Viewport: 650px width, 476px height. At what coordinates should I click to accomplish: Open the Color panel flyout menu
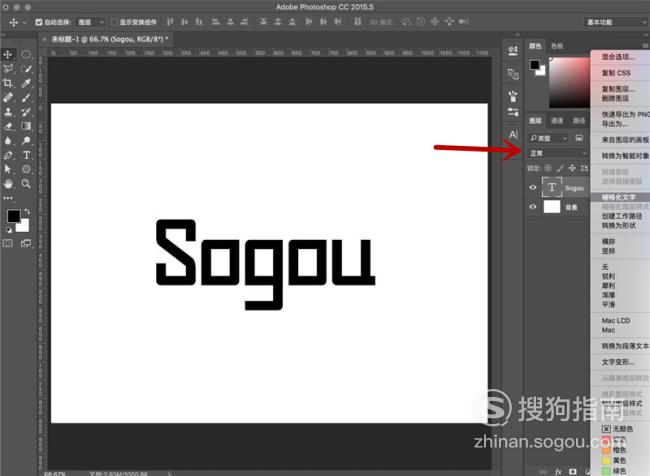point(646,46)
